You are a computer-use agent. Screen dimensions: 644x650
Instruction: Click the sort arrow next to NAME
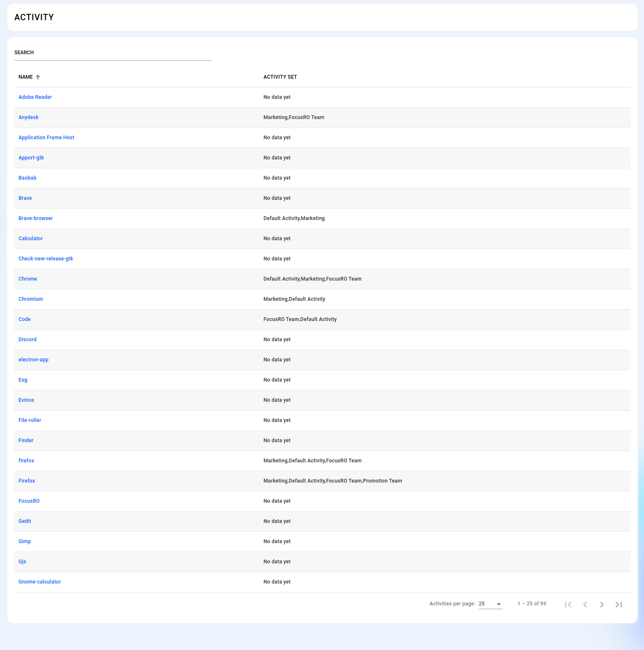tap(38, 77)
